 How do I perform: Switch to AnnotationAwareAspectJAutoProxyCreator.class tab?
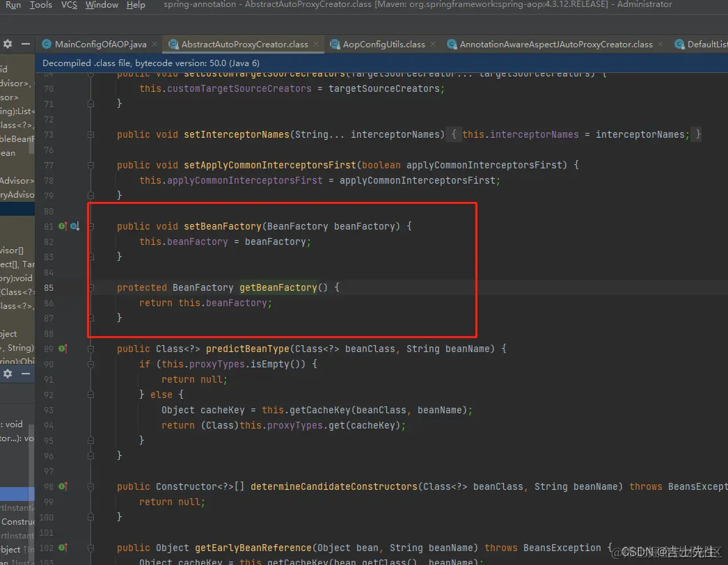[556, 44]
